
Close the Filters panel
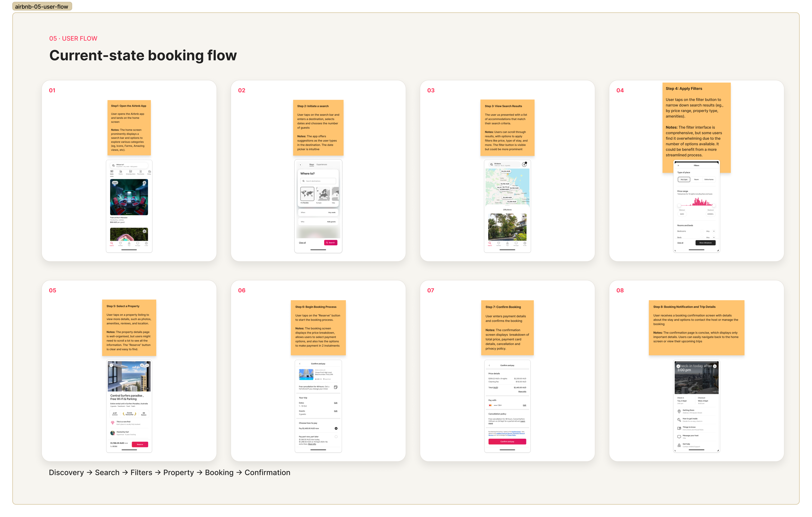point(678,166)
